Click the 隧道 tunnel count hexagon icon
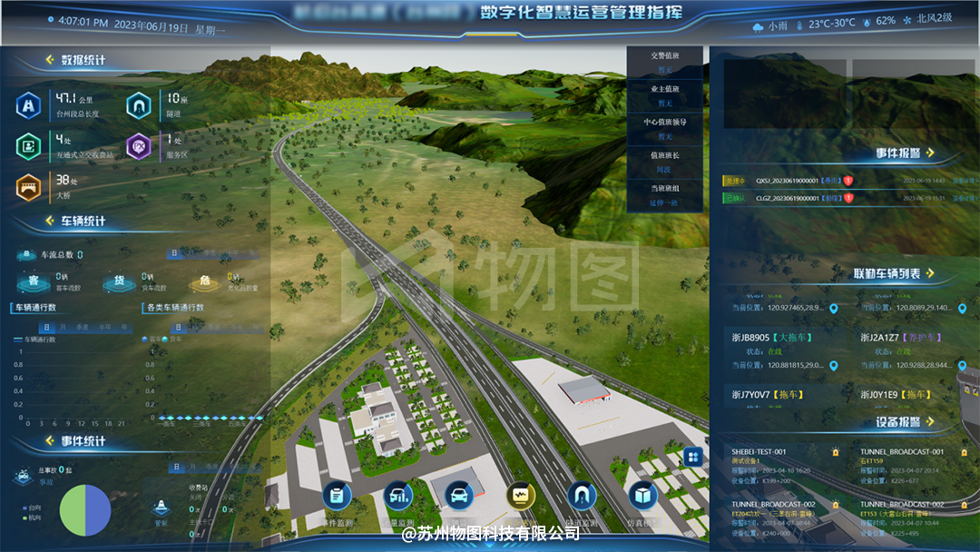 tap(139, 106)
